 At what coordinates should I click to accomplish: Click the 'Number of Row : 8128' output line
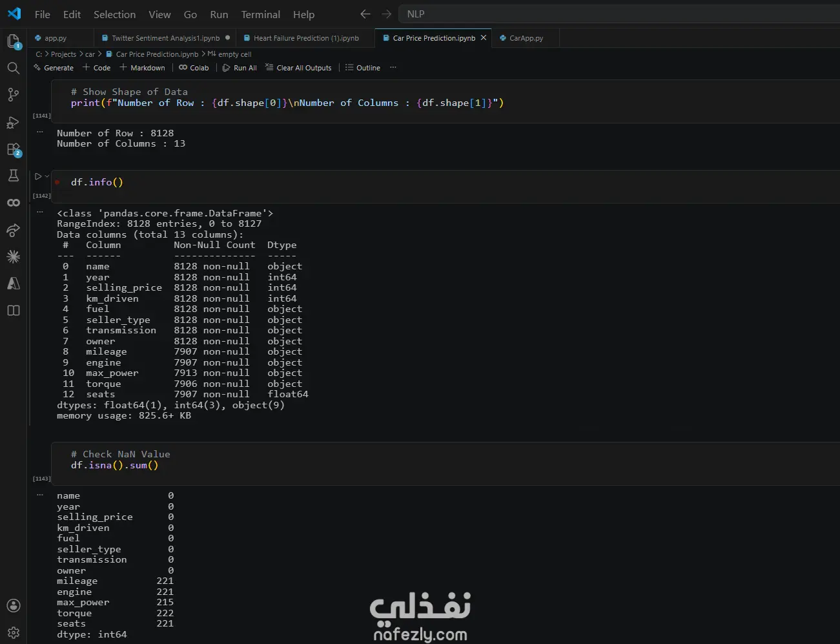coord(116,133)
